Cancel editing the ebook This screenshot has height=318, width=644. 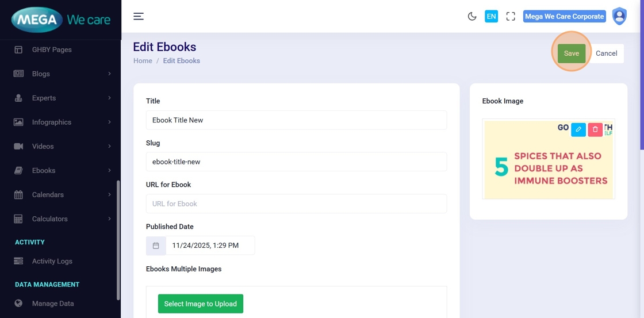pyautogui.click(x=606, y=53)
